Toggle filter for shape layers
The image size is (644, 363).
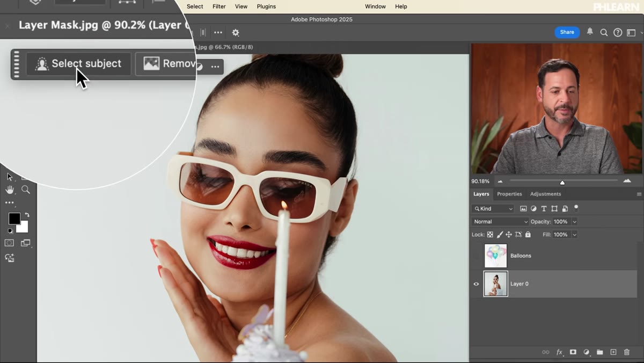[x=554, y=208]
